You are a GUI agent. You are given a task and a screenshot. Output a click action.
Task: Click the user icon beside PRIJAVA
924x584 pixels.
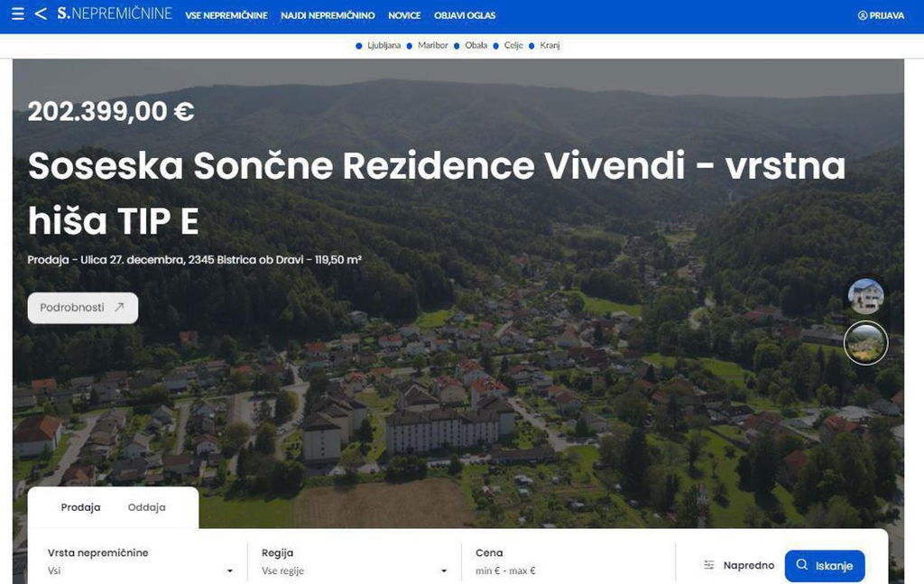click(863, 15)
